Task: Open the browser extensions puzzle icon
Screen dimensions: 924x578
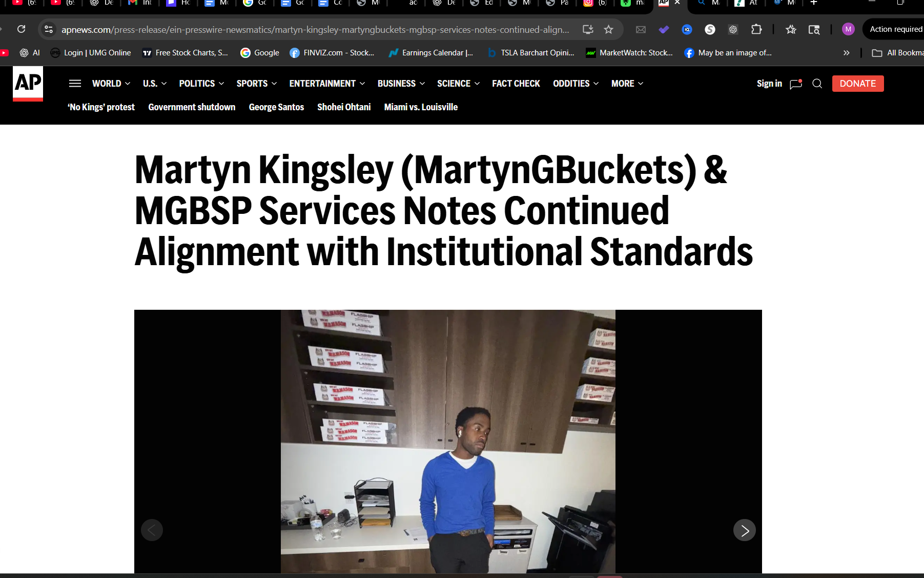Action: point(756,29)
